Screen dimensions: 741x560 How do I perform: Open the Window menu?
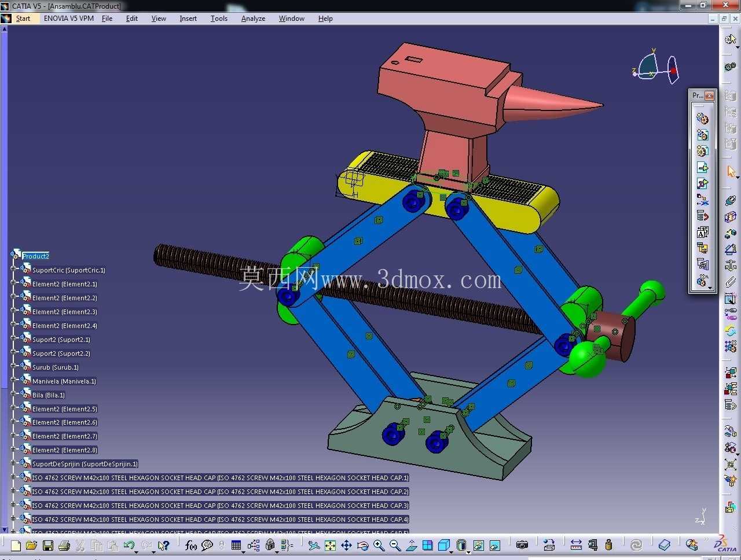tap(291, 19)
